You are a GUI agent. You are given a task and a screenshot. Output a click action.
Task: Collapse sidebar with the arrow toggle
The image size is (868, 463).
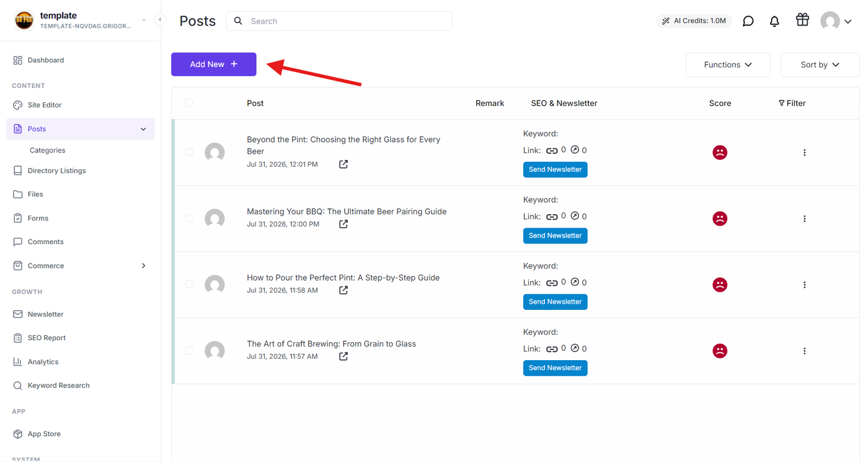pos(160,20)
